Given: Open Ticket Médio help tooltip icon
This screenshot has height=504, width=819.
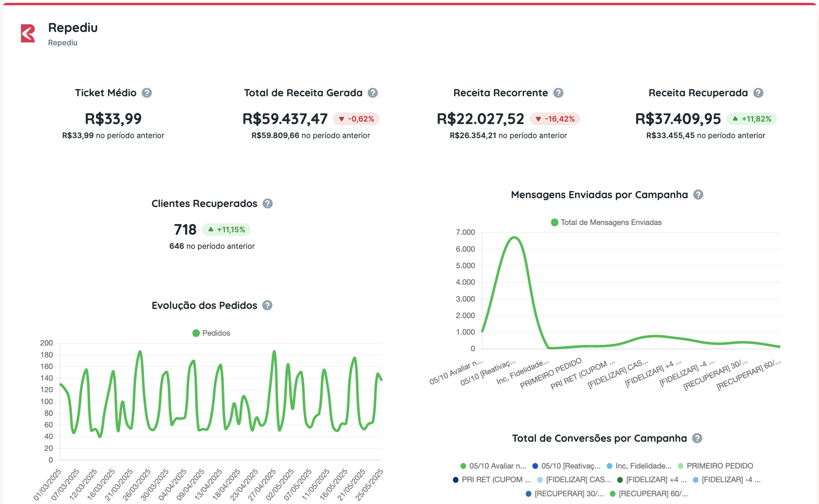Looking at the screenshot, I should tap(147, 93).
